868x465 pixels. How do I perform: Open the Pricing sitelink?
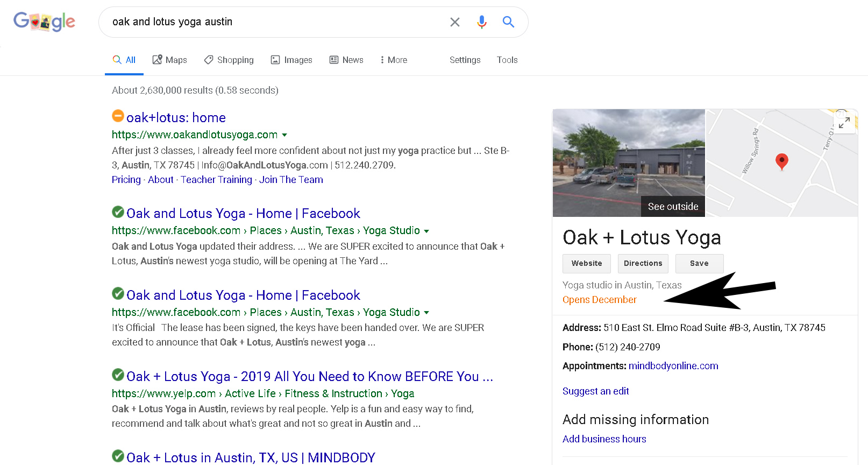click(126, 180)
